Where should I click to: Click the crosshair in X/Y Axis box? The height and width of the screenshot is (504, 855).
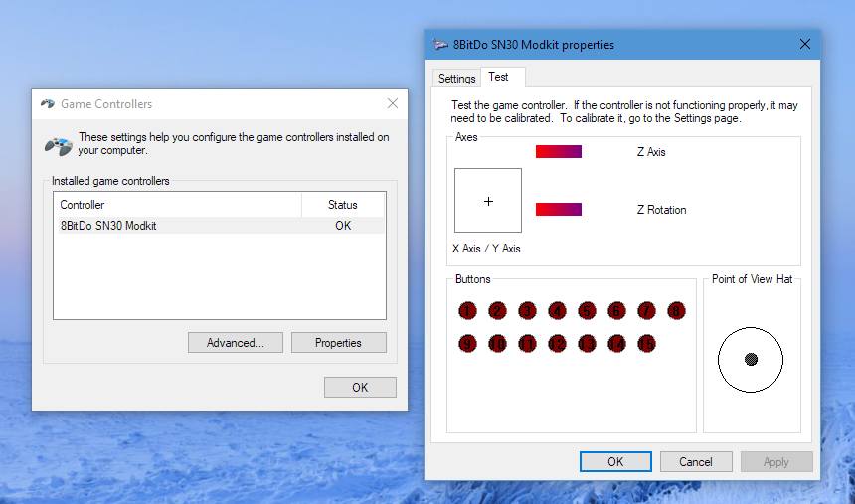[488, 201]
